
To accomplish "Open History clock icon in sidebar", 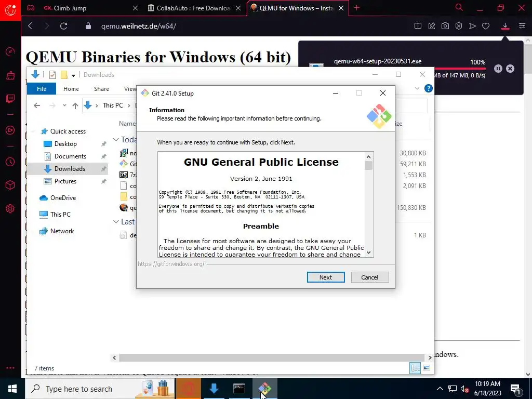I will tap(10, 162).
